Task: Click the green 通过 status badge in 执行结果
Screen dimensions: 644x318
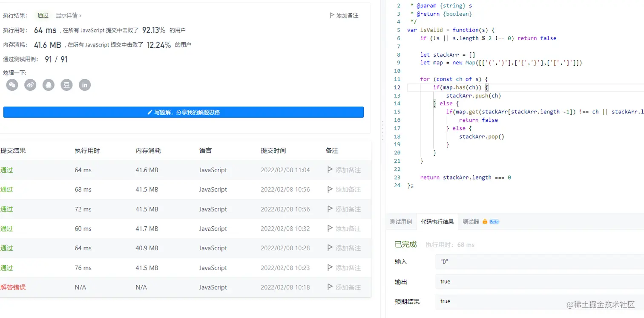Action: [x=43, y=15]
